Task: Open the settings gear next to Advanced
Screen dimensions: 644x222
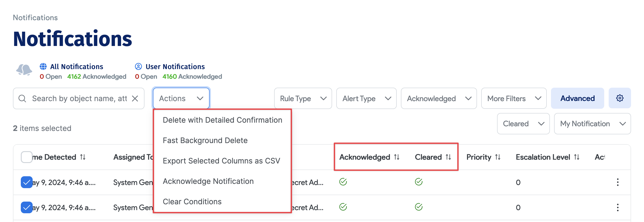Action: pos(620,98)
